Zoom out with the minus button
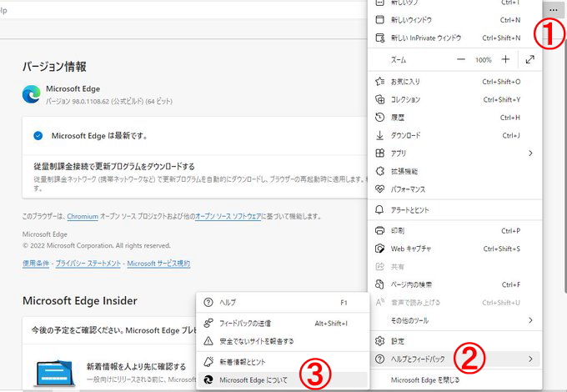567x392 pixels. (460, 59)
